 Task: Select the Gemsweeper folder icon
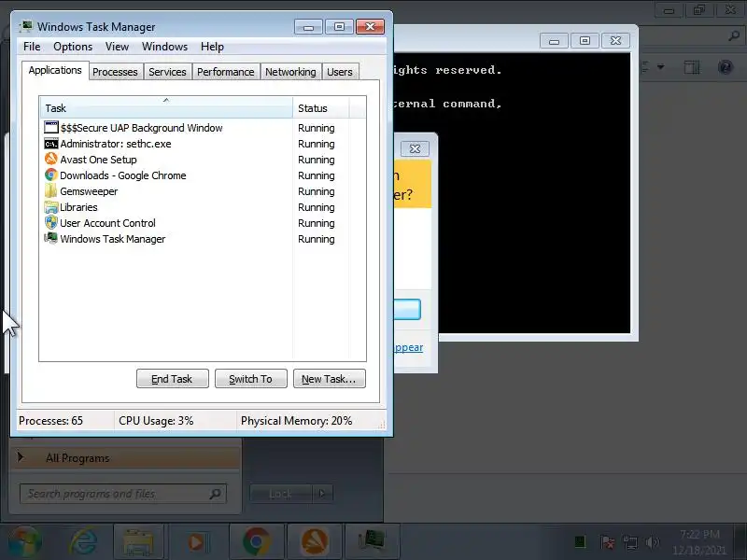[x=51, y=191]
